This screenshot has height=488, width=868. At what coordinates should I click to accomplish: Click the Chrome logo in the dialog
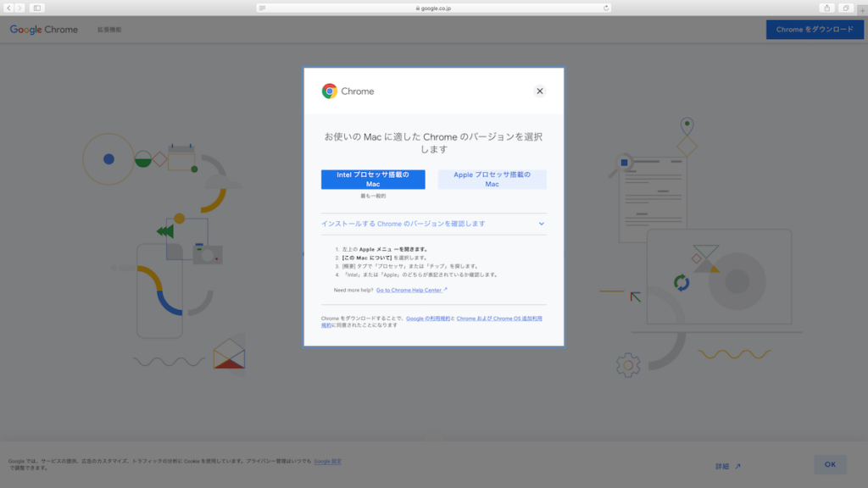coord(330,91)
